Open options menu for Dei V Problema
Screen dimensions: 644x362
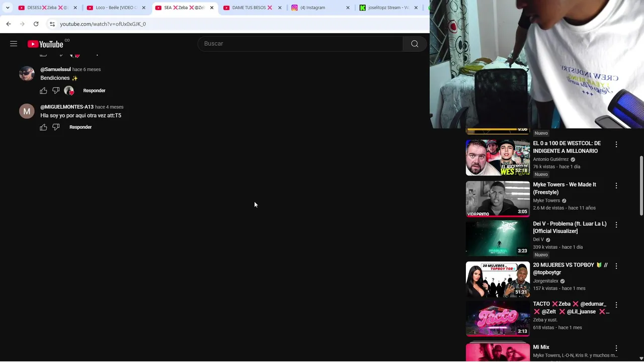coord(616,225)
